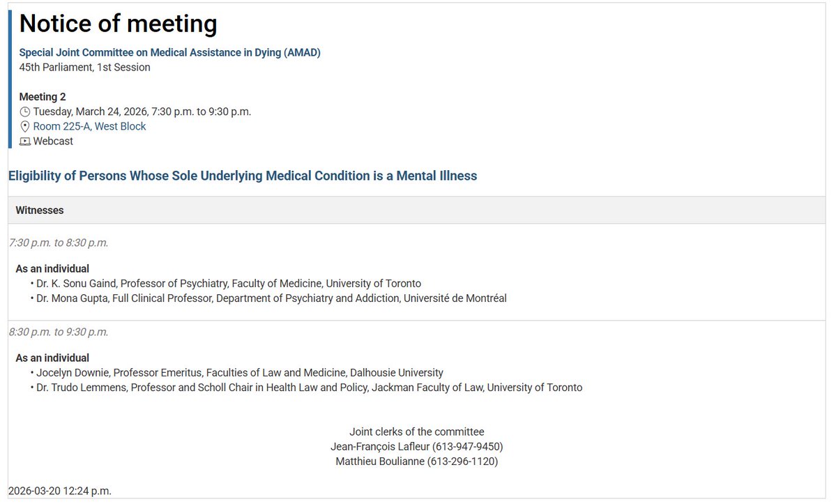The width and height of the screenshot is (836, 504).
Task: Open Room 225-A, West Block link
Action: [x=89, y=126]
